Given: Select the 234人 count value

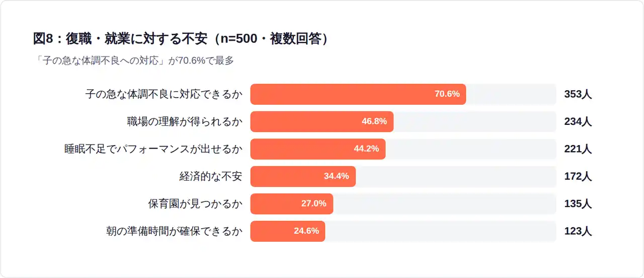Looking at the screenshot, I should pyautogui.click(x=578, y=121).
